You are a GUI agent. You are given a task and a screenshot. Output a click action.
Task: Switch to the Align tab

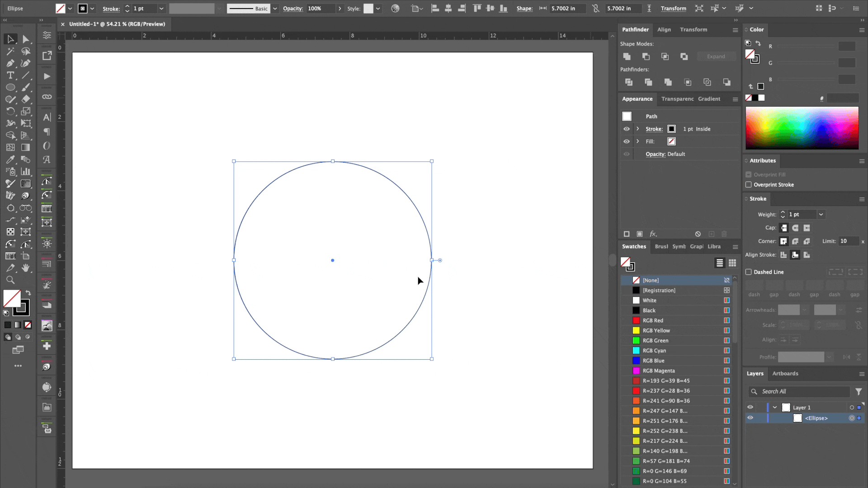(664, 29)
